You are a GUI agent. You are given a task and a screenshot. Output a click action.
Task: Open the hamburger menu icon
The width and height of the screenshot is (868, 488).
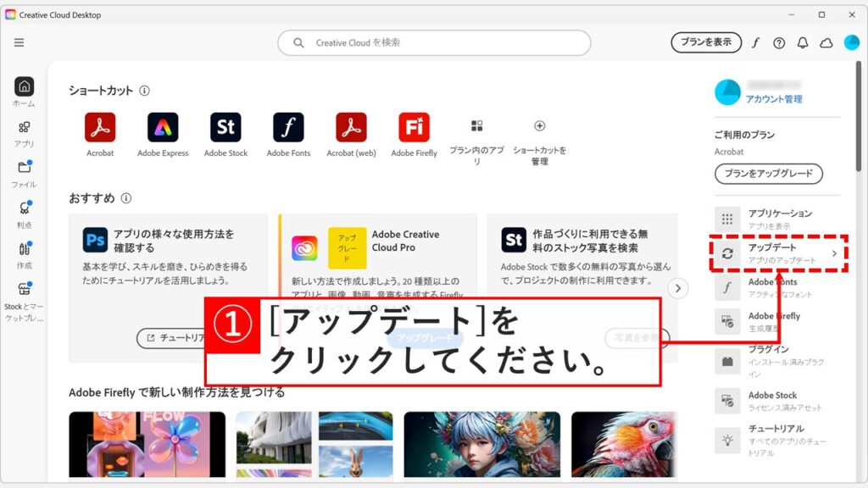[x=19, y=42]
